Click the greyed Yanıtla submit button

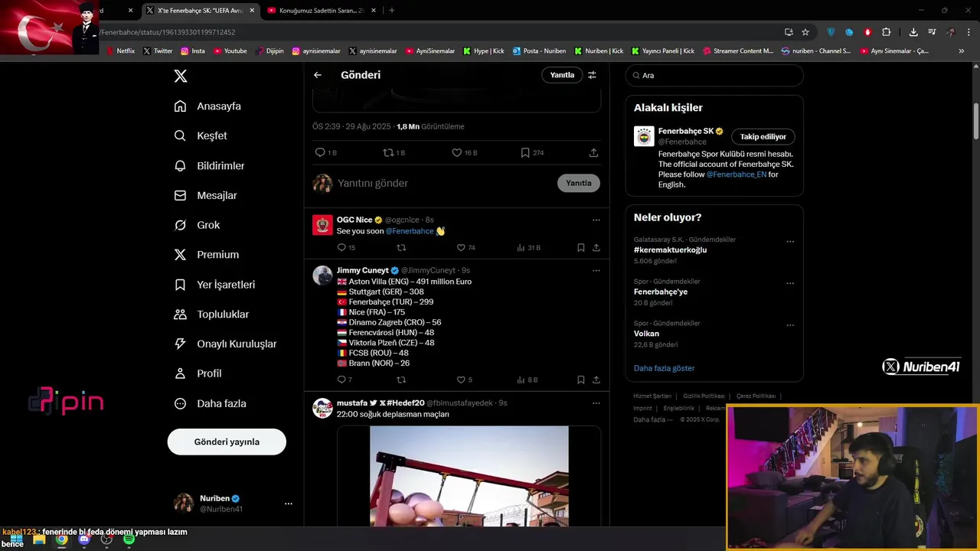[579, 183]
